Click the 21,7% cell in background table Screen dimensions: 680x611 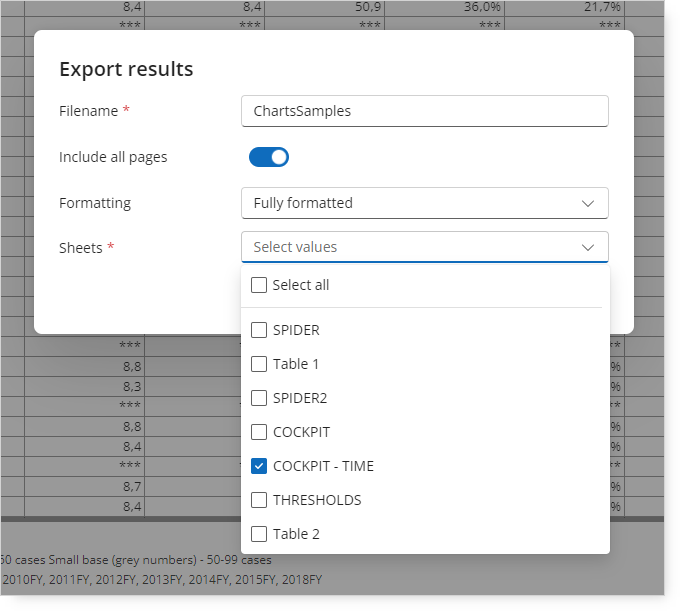[x=565, y=7]
